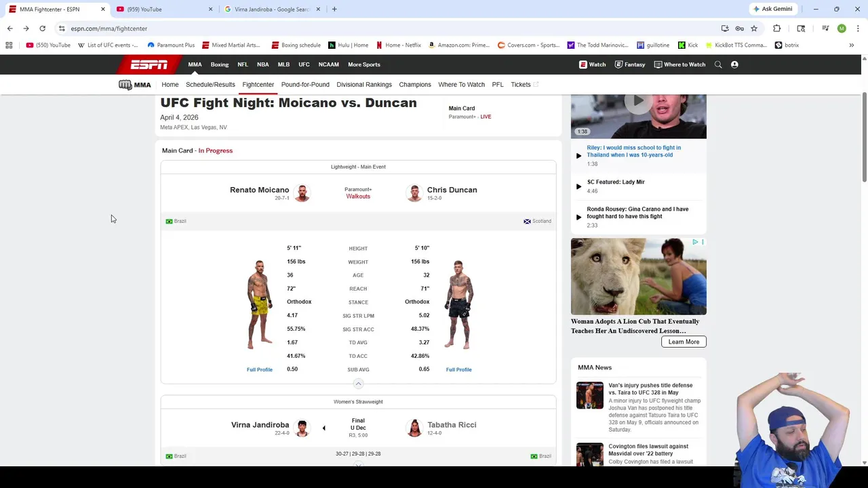Click the ESPN logo
Screen dimensions: 868x488
coord(149,64)
